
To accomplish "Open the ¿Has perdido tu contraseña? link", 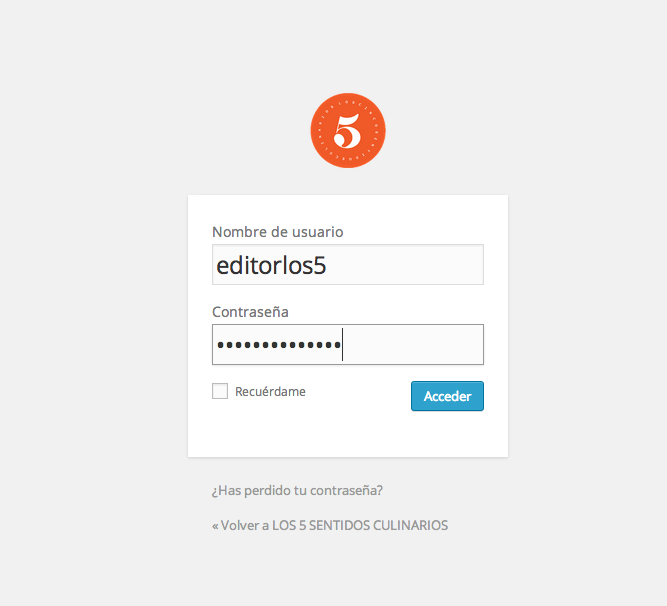I will [x=297, y=490].
